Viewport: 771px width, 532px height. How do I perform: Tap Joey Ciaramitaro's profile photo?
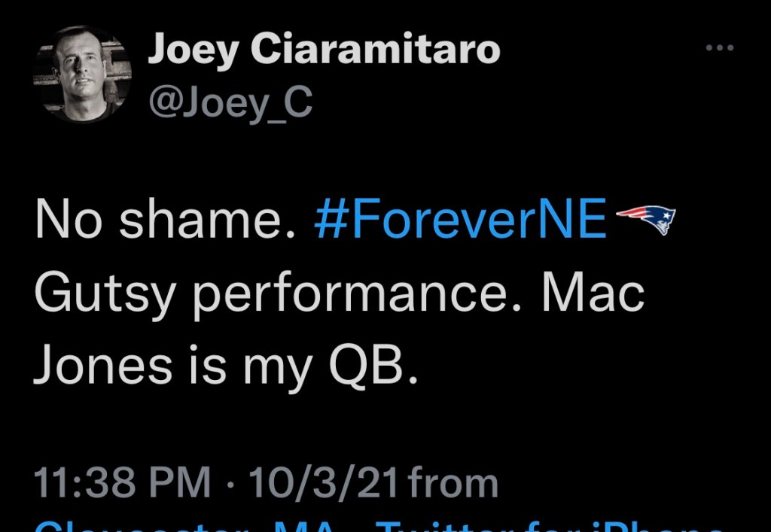pos(82,74)
